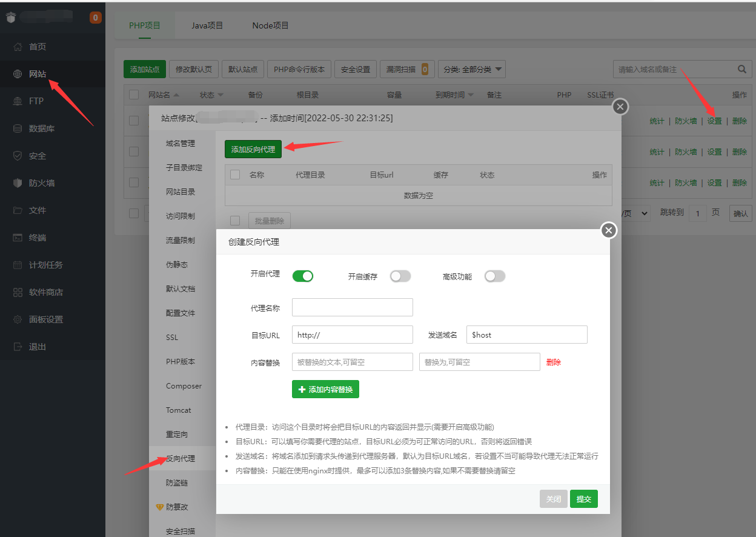Select the SSL settings menu item
756x537 pixels.
pyautogui.click(x=171, y=337)
